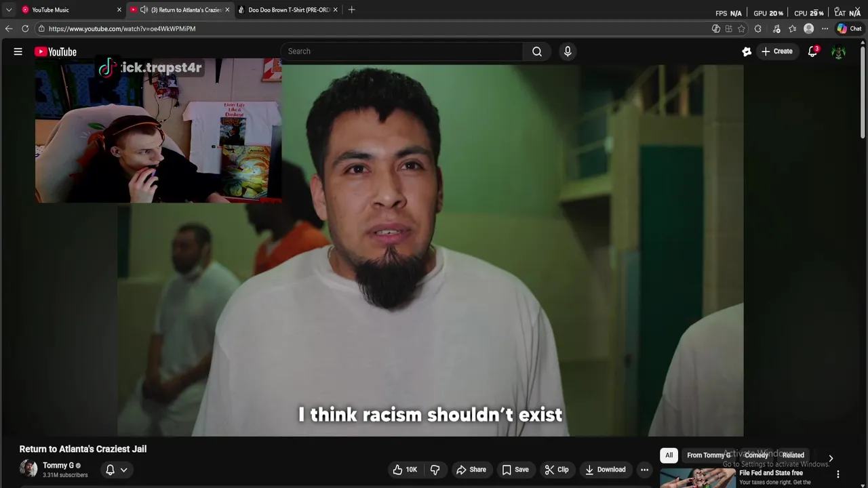Close the YouTube Music tab

(119, 9)
